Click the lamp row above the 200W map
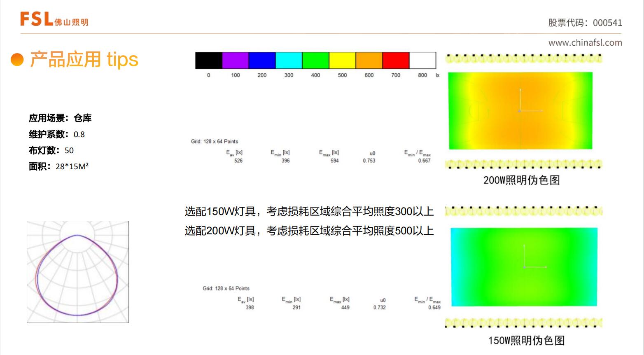The width and height of the screenshot is (644, 355). pos(523,58)
